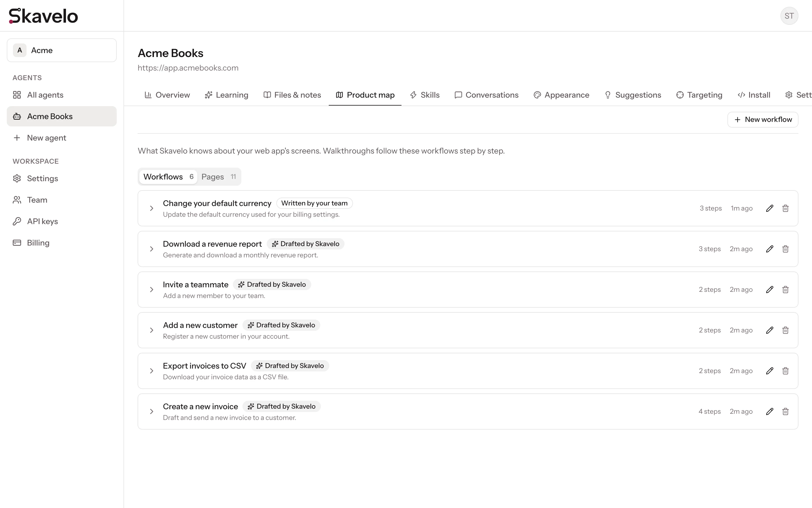Expand Download a revenue report workflow
This screenshot has height=508, width=812.
[x=151, y=249]
